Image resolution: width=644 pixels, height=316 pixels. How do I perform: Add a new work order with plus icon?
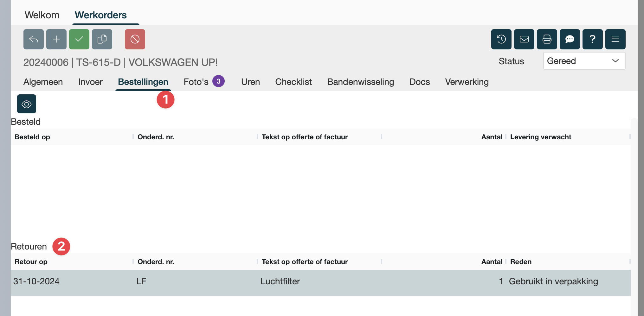pos(56,39)
